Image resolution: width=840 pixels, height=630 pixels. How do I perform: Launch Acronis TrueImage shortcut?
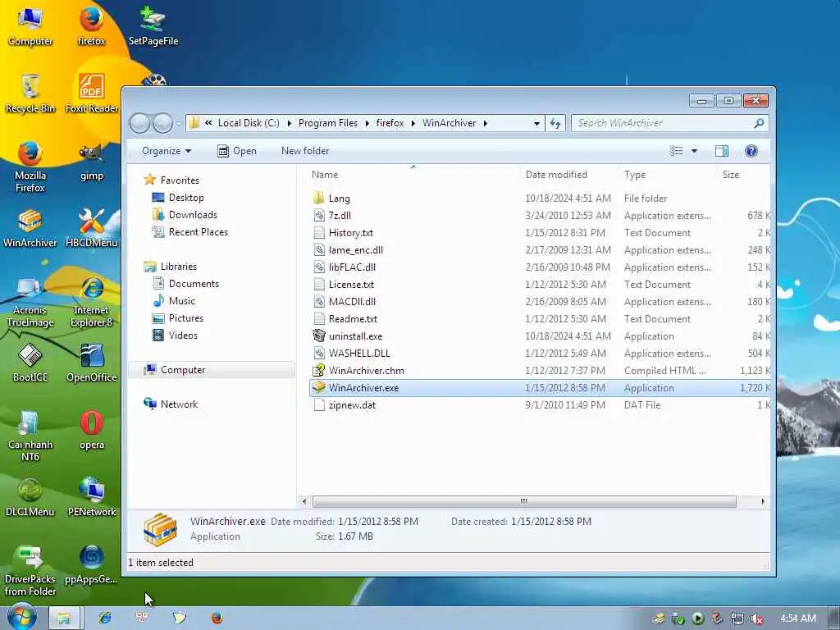point(30,302)
